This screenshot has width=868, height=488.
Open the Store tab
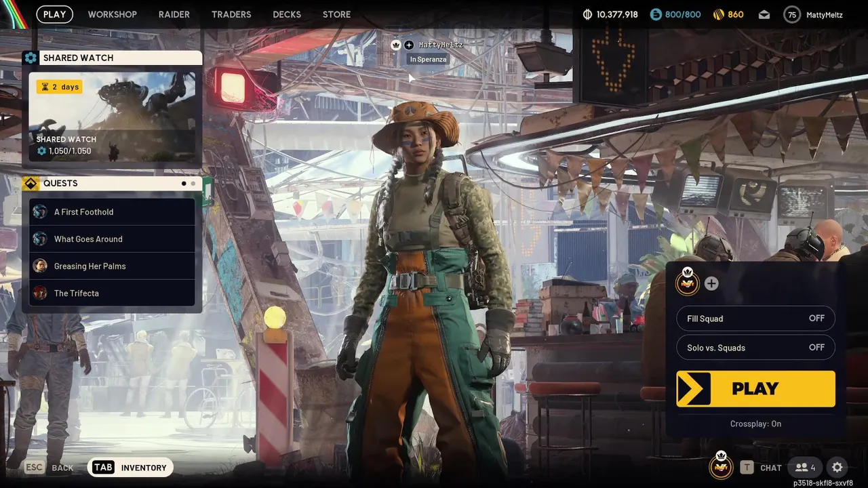pyautogui.click(x=336, y=14)
